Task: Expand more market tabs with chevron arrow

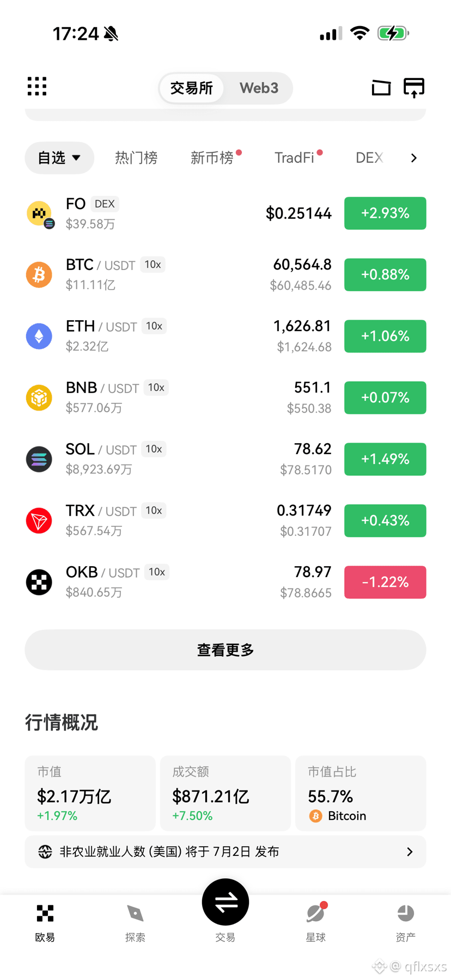Action: click(414, 158)
